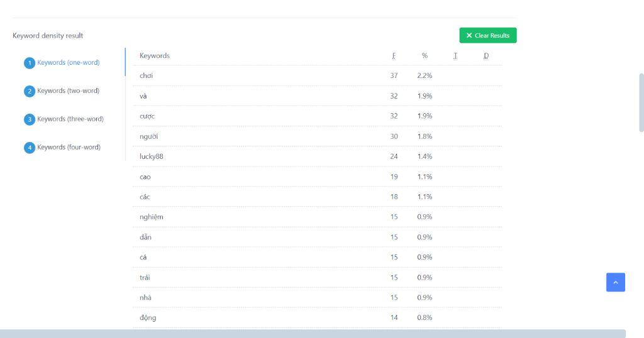Switch to Keywords (two-word) tab

68,91
